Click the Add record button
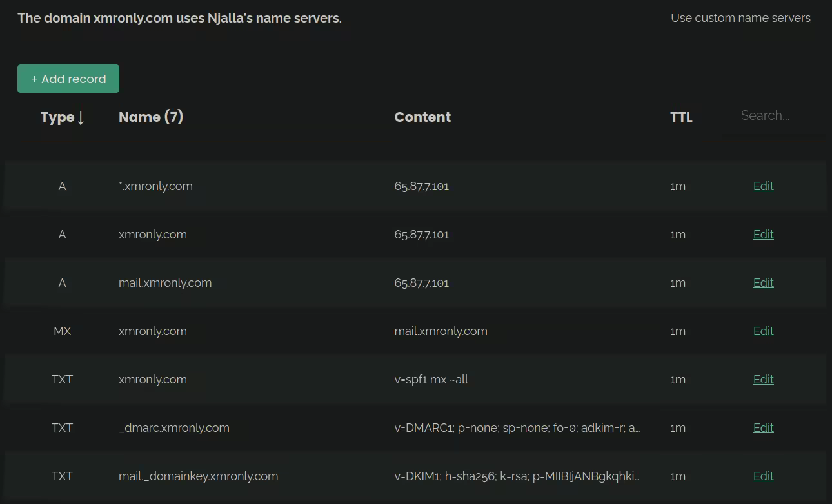 (x=68, y=79)
